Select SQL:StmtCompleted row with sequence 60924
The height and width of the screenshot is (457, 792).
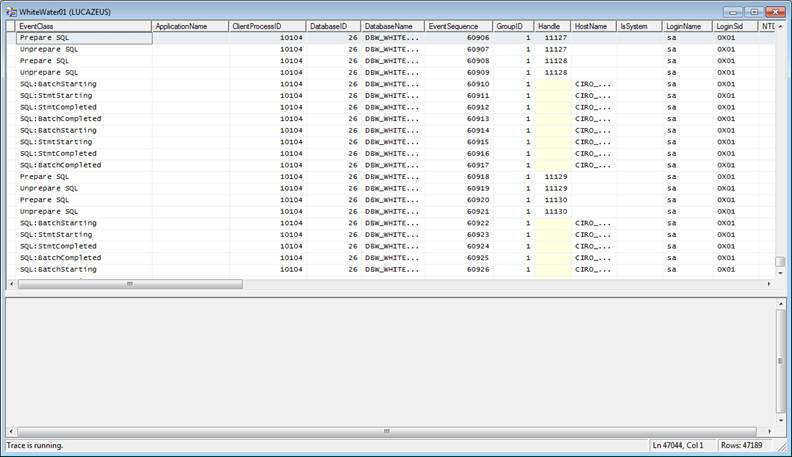click(390, 247)
